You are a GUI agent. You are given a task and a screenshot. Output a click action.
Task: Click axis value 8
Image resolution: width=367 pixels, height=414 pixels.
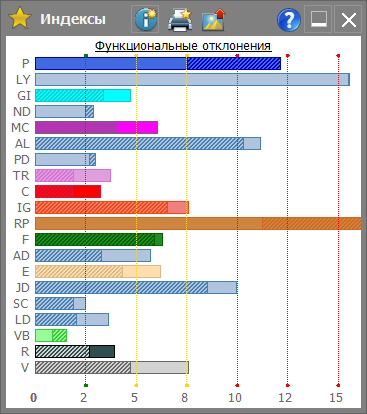tap(185, 398)
